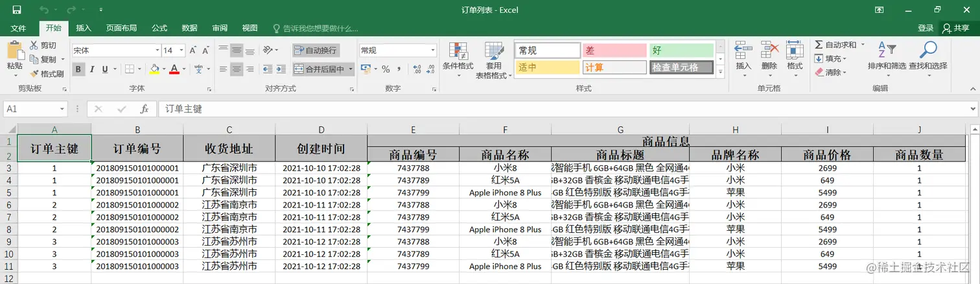Open the 文件 (File) menu

pyautogui.click(x=19, y=28)
